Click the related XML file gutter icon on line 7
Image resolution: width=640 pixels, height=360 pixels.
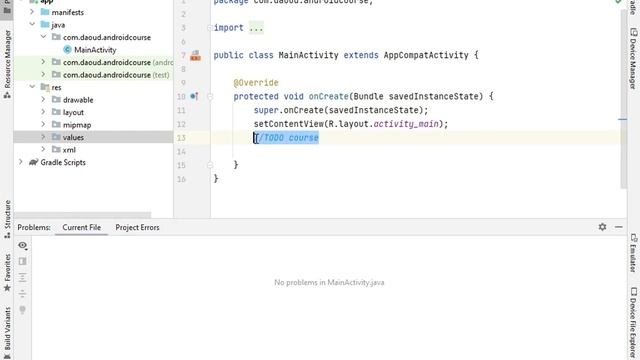[196, 56]
